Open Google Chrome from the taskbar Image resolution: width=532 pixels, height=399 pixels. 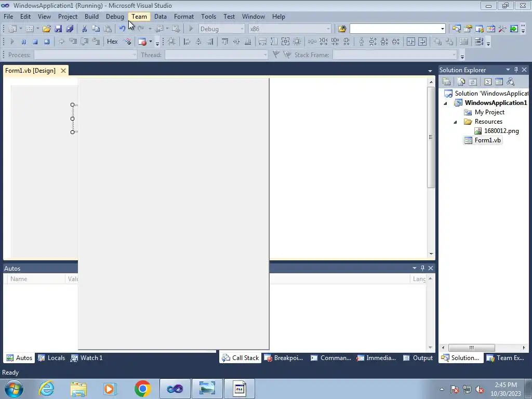143,389
